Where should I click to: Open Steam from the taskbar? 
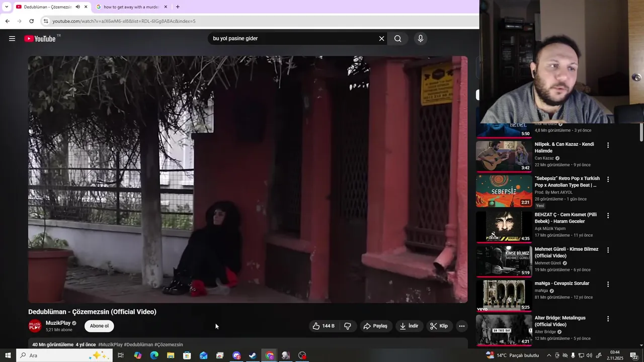[x=253, y=355]
